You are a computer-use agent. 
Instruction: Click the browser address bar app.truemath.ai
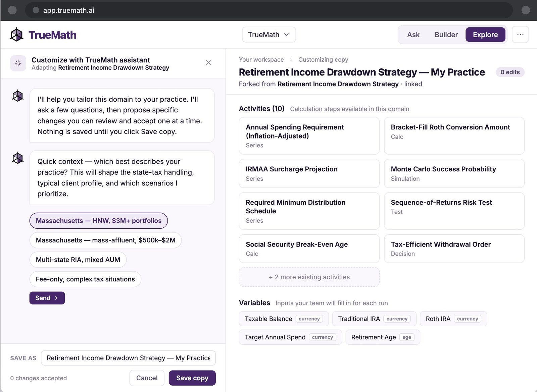(268, 10)
